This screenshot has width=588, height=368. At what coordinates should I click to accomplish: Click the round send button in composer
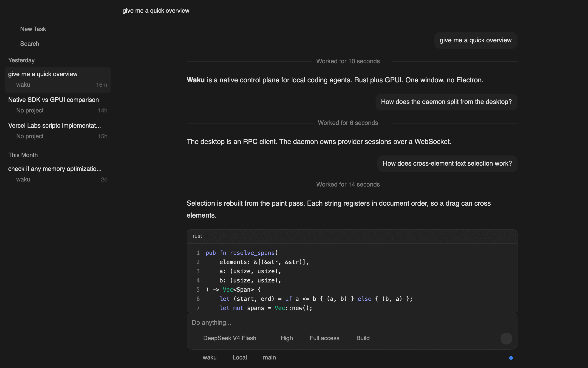(506, 339)
